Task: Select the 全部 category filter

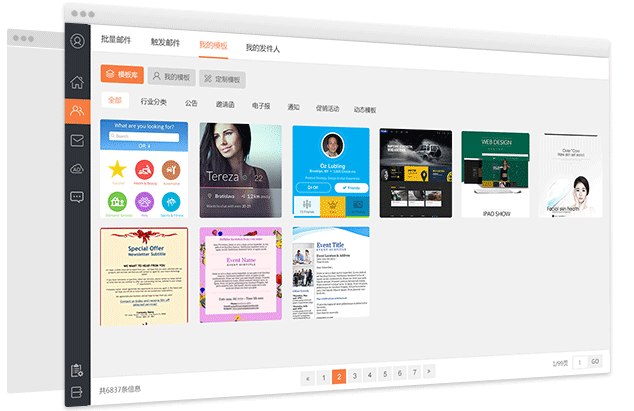Action: click(115, 100)
